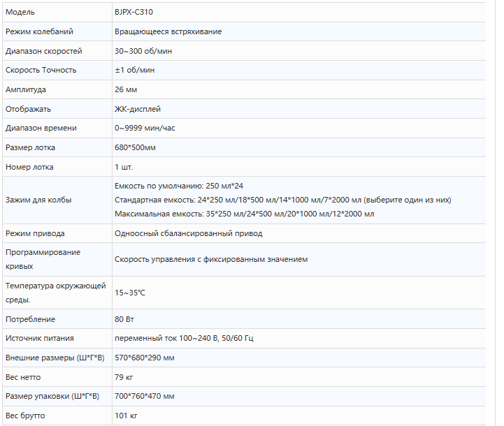This screenshot has height=426, width=504.
Task: Click the time range value 0~9999 мин/час
Action: [x=145, y=128]
